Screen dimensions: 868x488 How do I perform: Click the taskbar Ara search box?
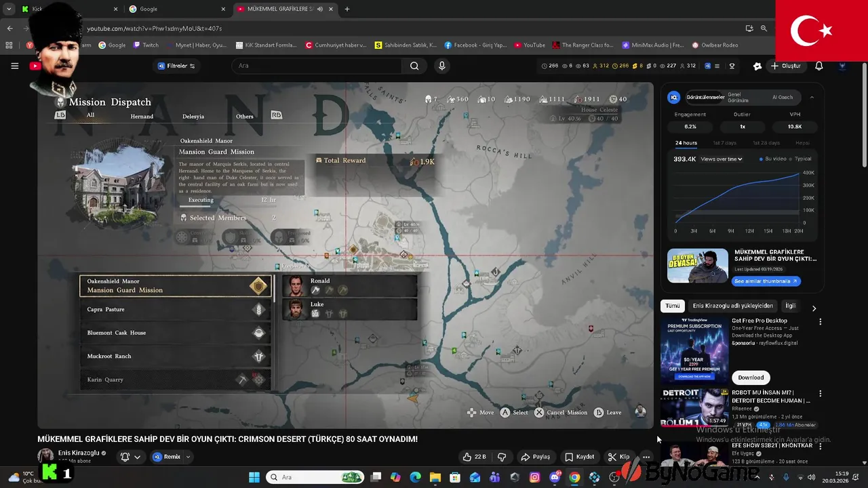(x=315, y=477)
